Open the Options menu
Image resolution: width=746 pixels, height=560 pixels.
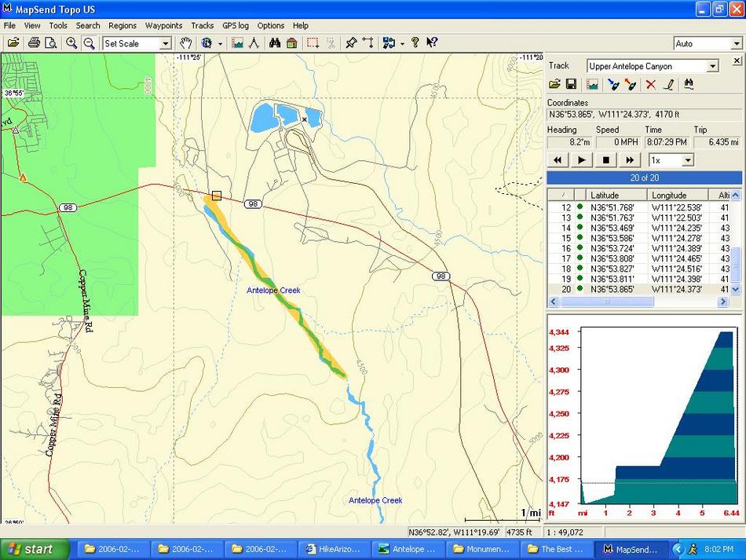[x=271, y=26]
